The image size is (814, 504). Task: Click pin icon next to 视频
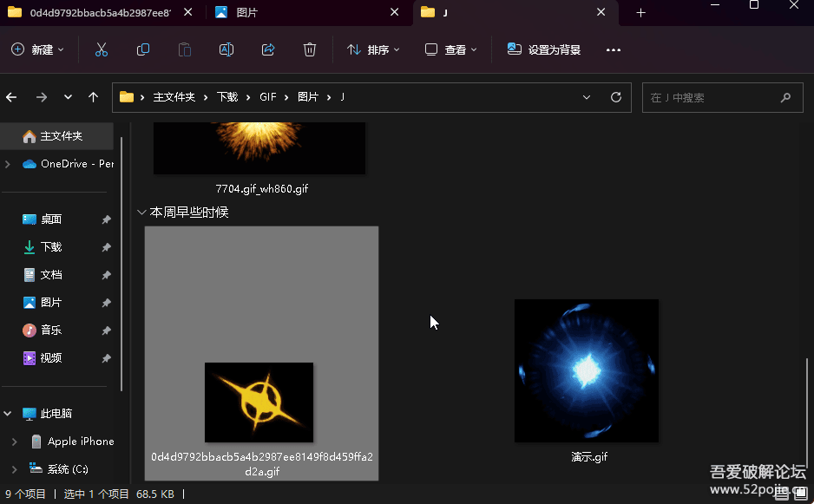[x=107, y=358]
